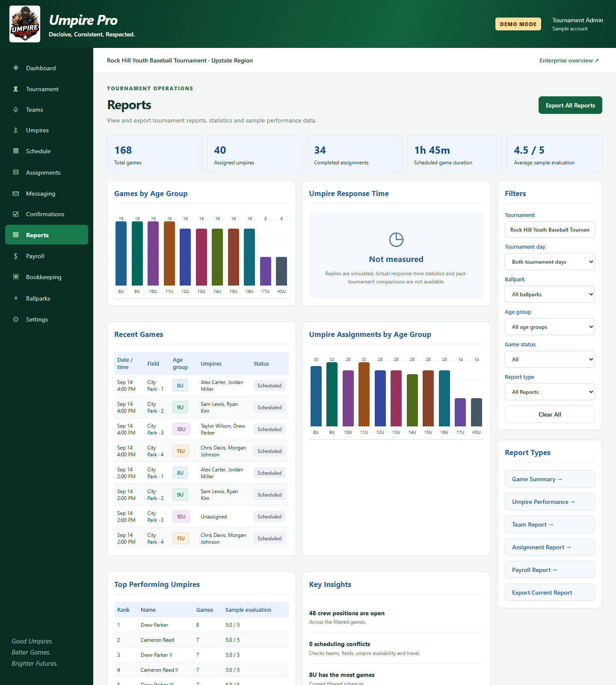Open the Game Summary report
This screenshot has height=685, width=616.
click(x=550, y=479)
